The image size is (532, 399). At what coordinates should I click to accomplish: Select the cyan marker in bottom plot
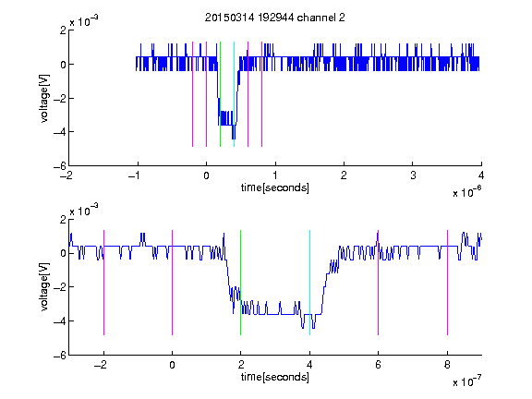click(x=309, y=283)
